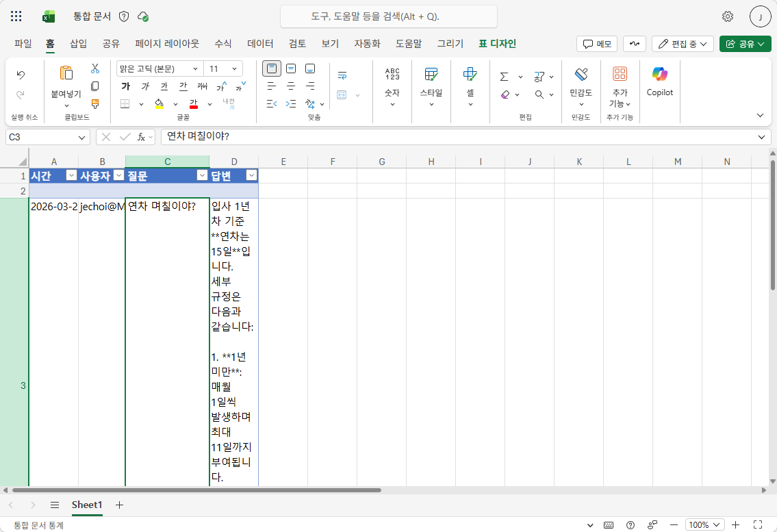The width and height of the screenshot is (777, 532).
Task: Toggle strikethrough formatting
Action: click(202, 86)
